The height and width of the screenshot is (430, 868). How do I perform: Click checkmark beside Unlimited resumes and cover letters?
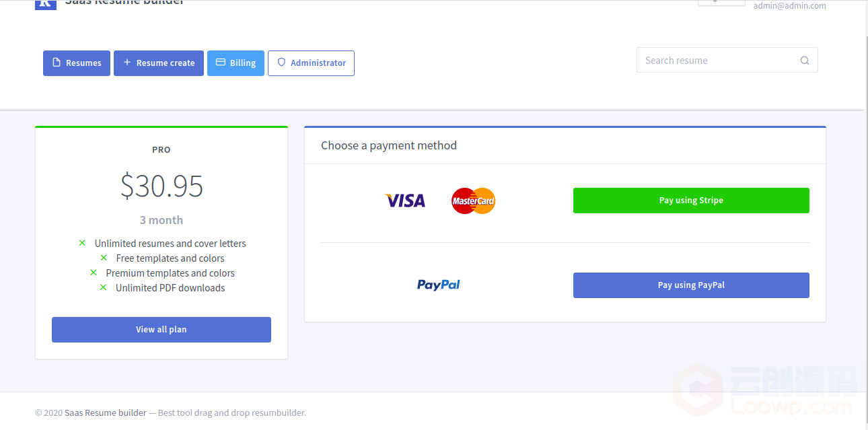(x=82, y=243)
